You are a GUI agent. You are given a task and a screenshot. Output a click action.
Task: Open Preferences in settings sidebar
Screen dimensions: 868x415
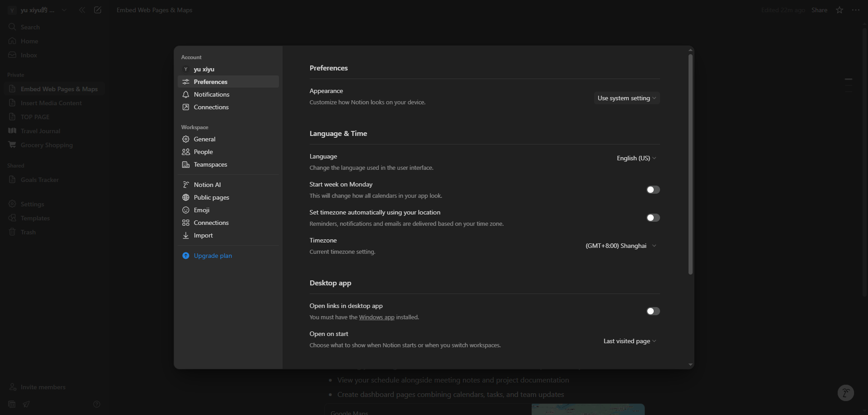click(228, 82)
